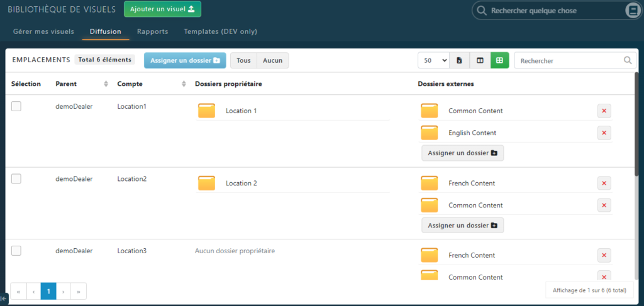Switch to the Rapports tab
The width and height of the screenshot is (644, 306).
[152, 31]
